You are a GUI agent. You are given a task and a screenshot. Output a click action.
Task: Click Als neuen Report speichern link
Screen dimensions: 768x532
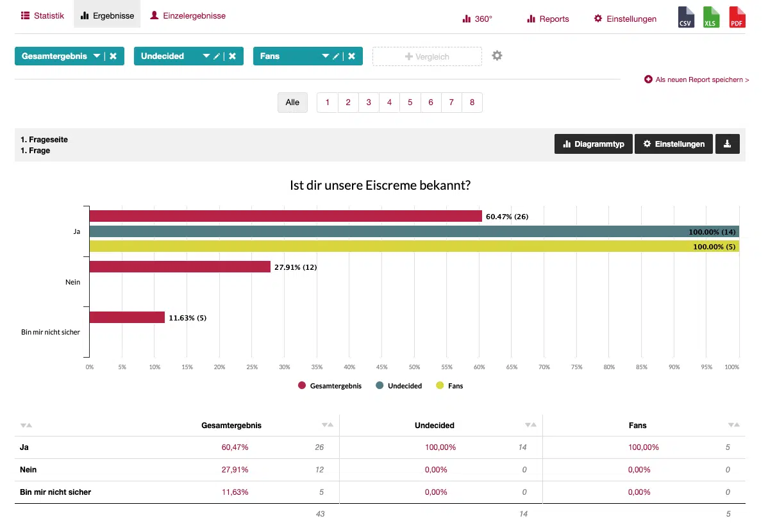(x=697, y=79)
